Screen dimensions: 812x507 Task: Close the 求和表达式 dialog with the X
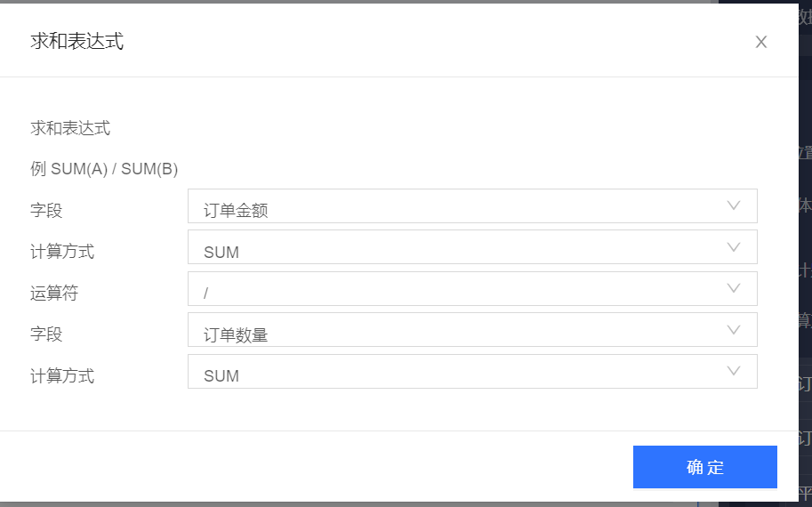(x=760, y=42)
